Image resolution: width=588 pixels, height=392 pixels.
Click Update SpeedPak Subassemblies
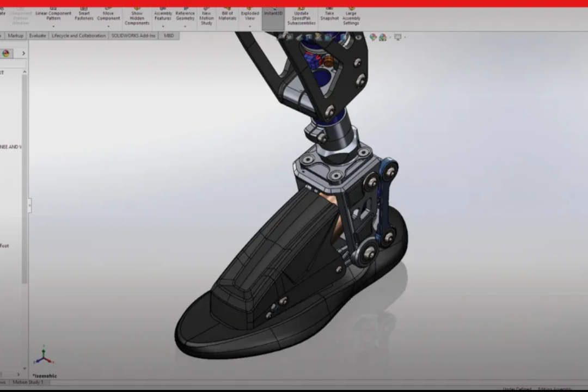tap(301, 16)
